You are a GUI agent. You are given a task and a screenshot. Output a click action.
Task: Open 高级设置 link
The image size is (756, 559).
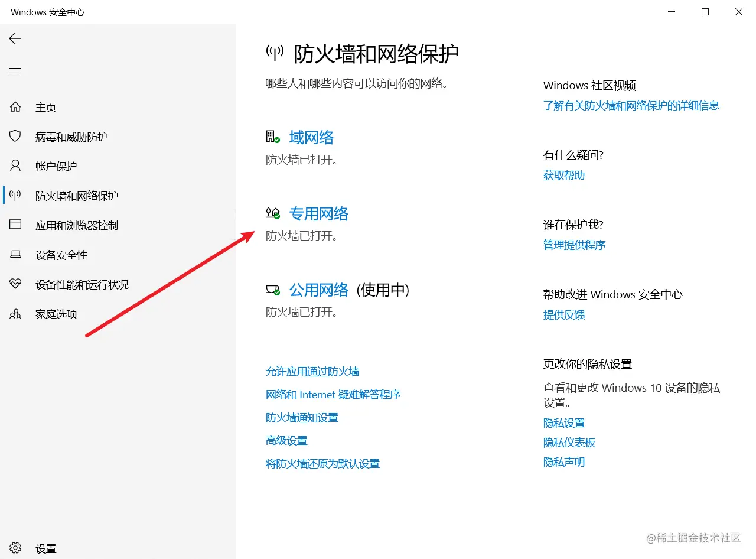click(x=286, y=440)
